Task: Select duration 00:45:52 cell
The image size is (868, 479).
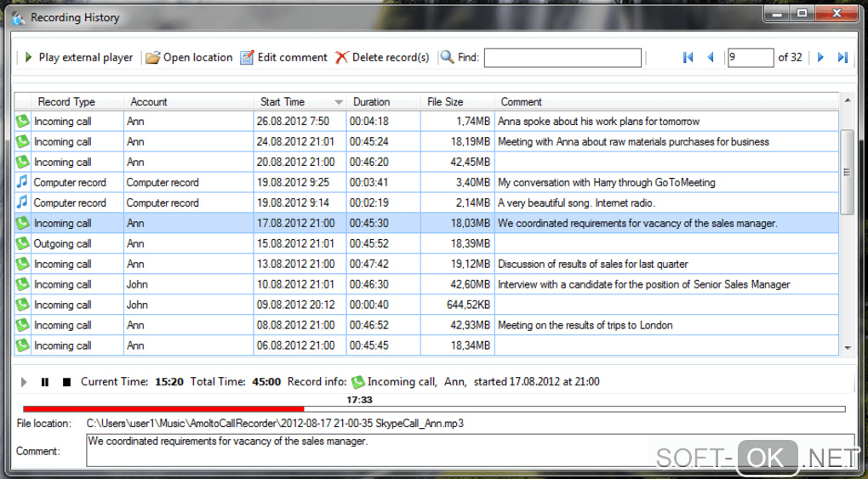Action: (x=383, y=243)
